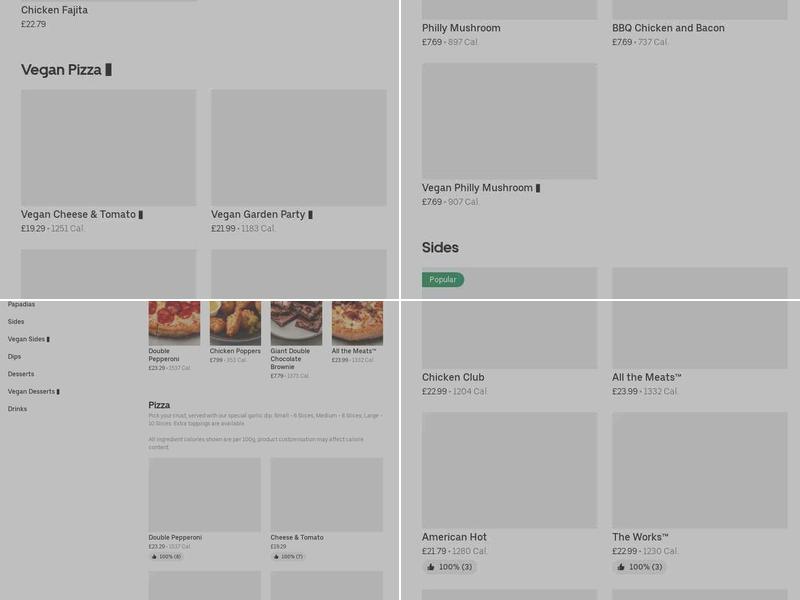Select Drinks in the sidebar menu

pos(17,409)
